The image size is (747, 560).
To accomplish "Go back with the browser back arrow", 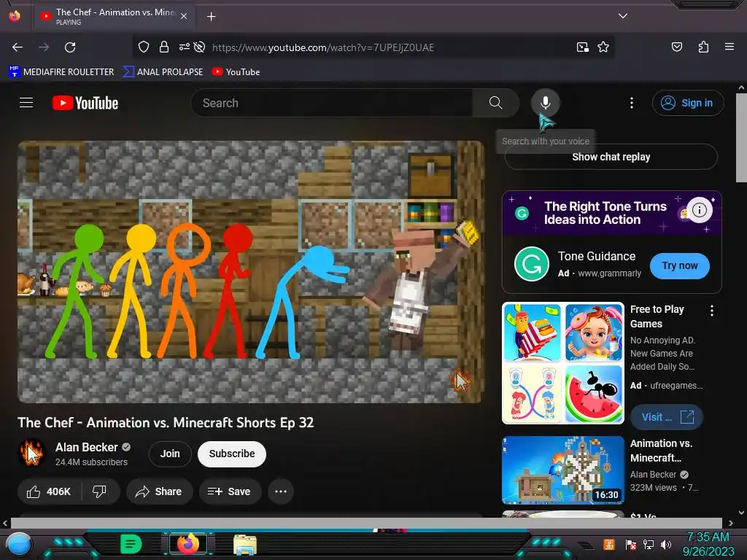I will coord(18,47).
